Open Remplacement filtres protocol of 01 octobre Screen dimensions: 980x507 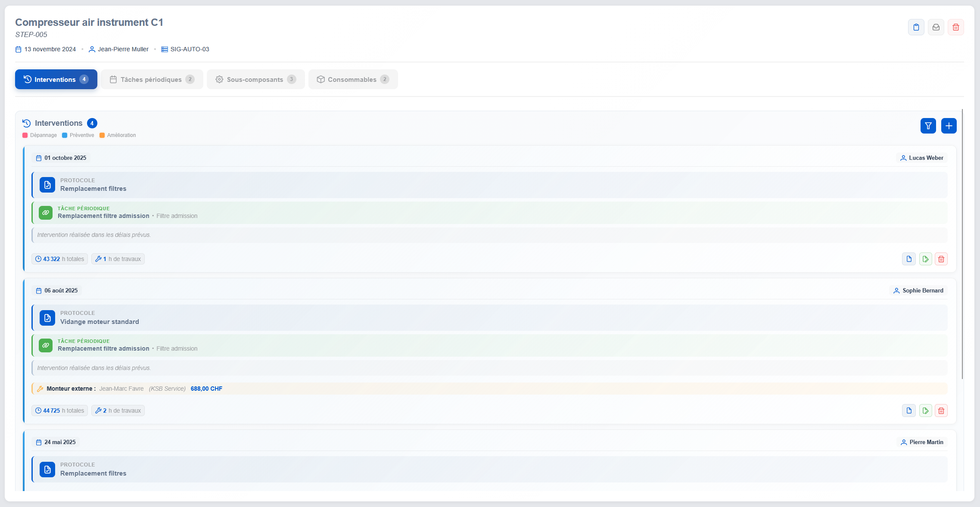pyautogui.click(x=93, y=189)
